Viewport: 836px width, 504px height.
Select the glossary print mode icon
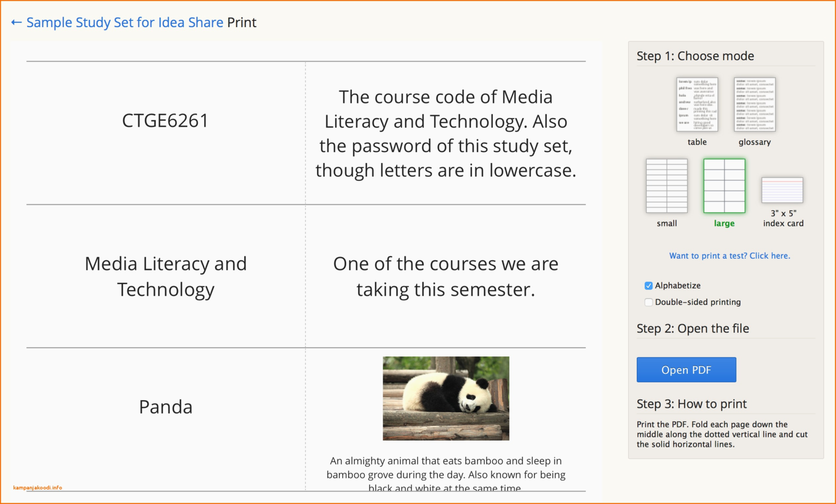pyautogui.click(x=755, y=104)
